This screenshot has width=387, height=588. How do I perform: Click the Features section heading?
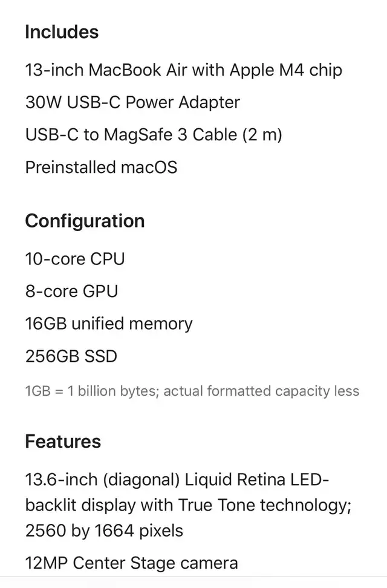(63, 442)
